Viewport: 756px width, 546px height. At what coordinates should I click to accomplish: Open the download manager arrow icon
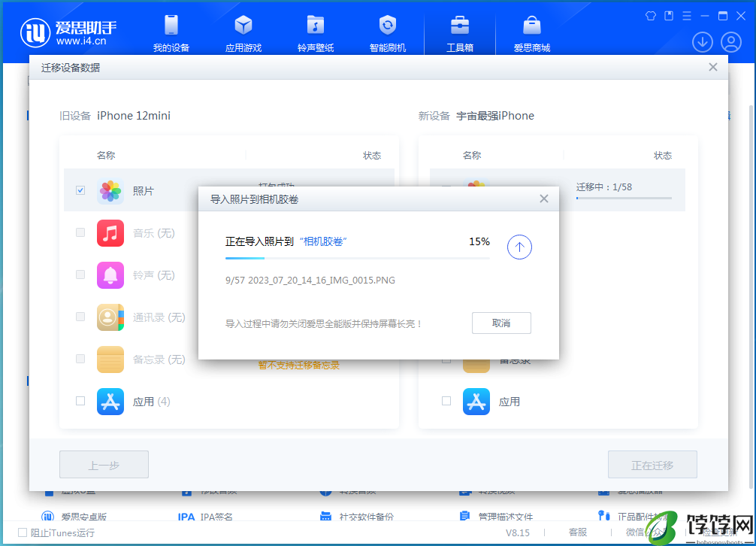click(x=703, y=42)
